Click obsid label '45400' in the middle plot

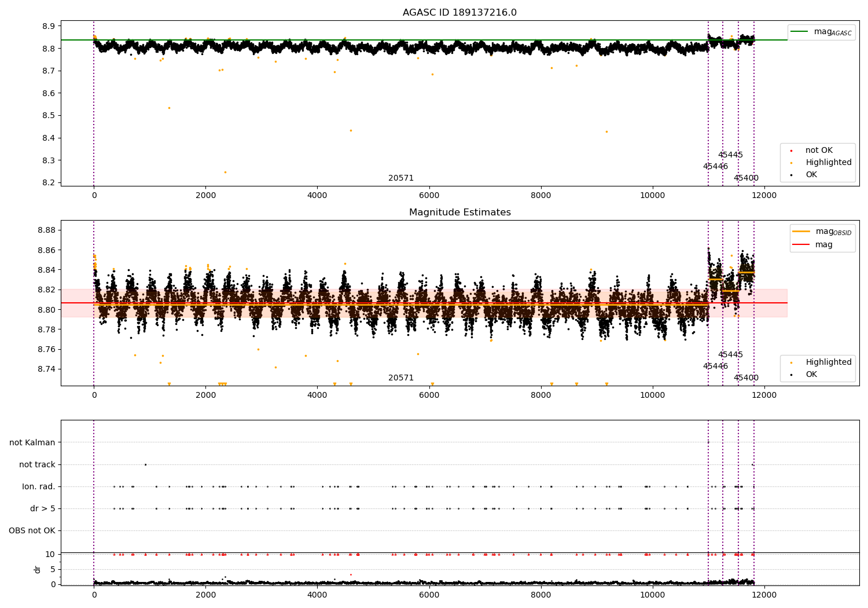coord(746,378)
